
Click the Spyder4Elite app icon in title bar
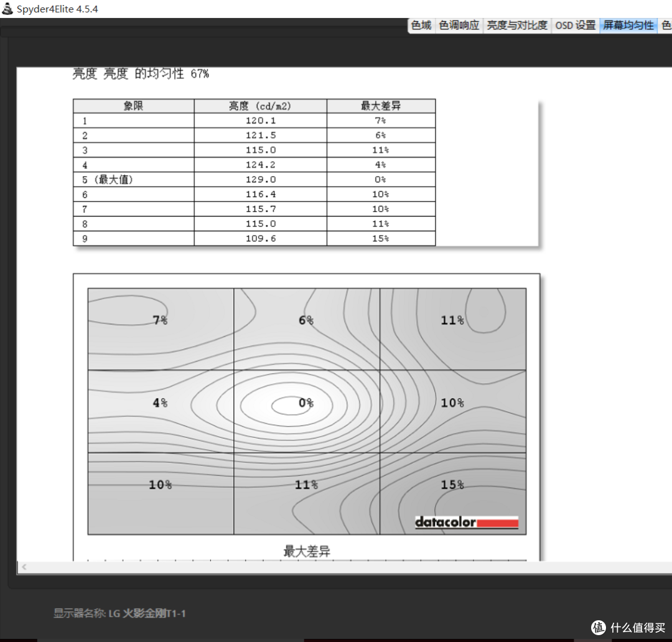(x=7, y=8)
